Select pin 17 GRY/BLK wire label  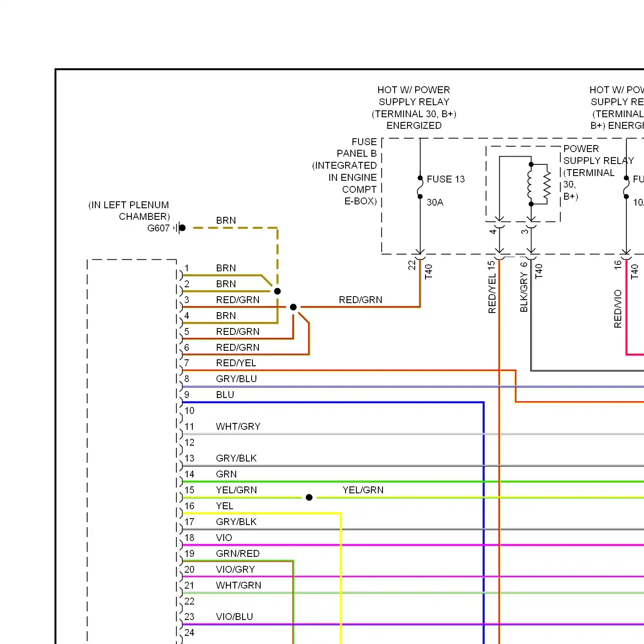click(236, 522)
